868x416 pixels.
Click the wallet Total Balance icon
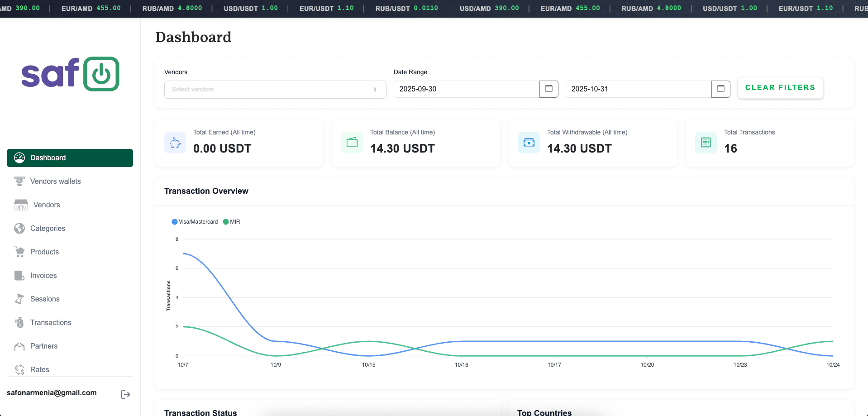352,143
